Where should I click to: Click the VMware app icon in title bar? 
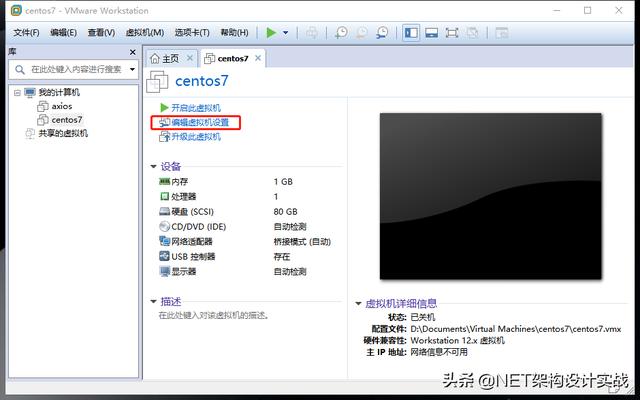[16, 11]
